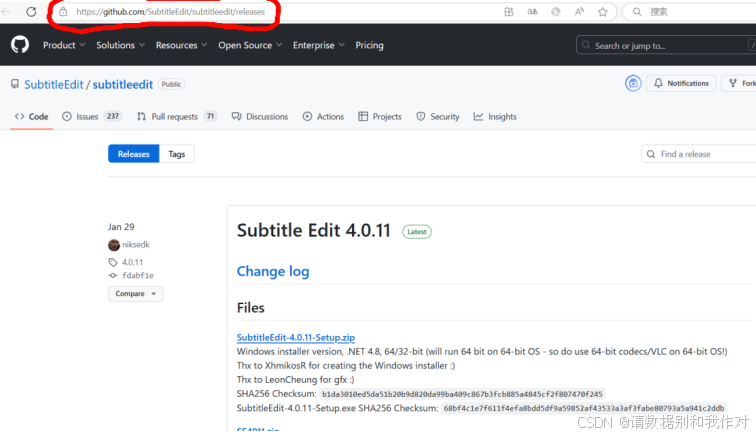Open the Issues tab
Image resolution: width=756 pixels, height=436 pixels.
92,116
